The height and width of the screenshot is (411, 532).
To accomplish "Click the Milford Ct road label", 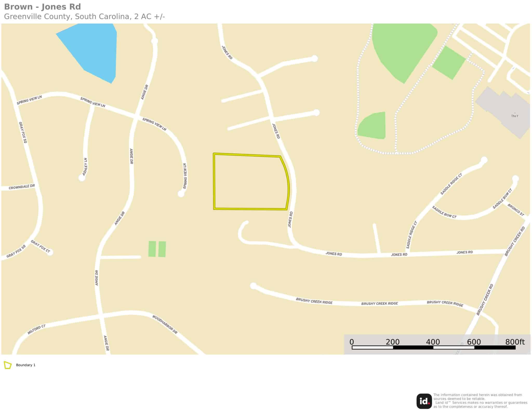I will click(x=37, y=329).
